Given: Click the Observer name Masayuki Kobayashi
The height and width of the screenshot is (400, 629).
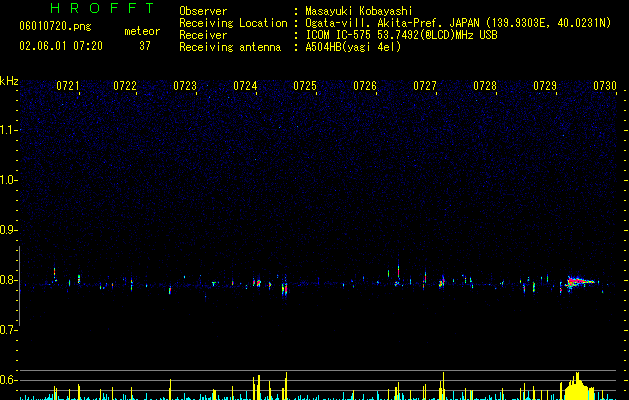Looking at the screenshot, I should pos(359,11).
